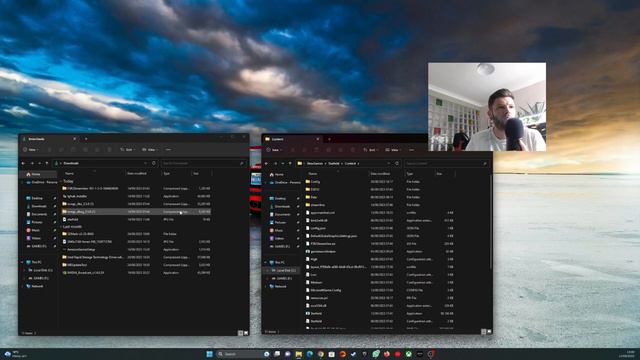
Task: Sort Downloads window by the Name column
Action: pos(70,173)
